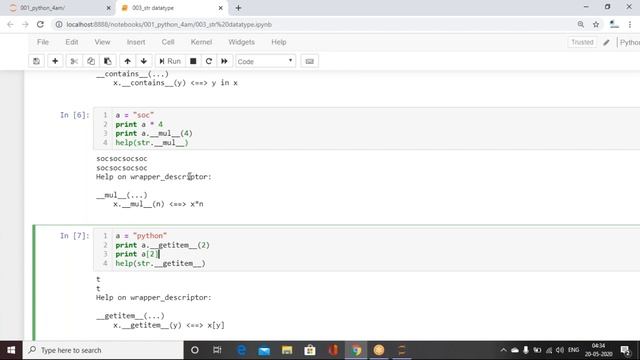Open the cell type Code dropdown
The height and width of the screenshot is (360, 640).
click(x=265, y=61)
